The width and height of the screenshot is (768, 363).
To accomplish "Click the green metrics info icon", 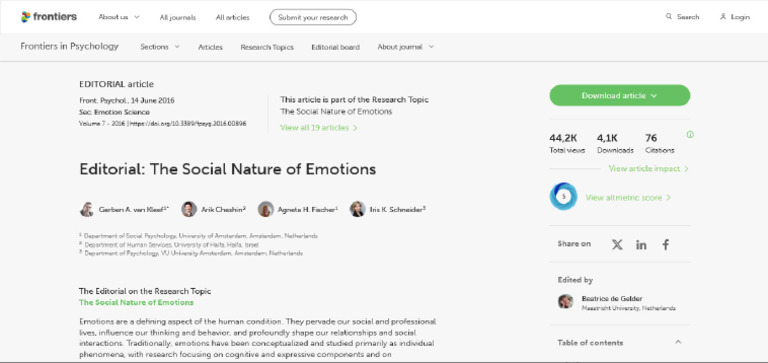I will [690, 135].
